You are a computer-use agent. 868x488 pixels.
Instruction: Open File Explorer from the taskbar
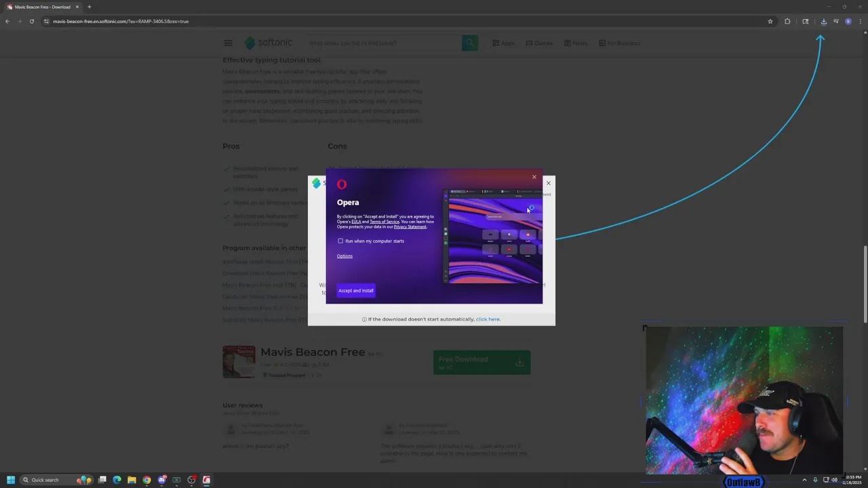click(132, 480)
